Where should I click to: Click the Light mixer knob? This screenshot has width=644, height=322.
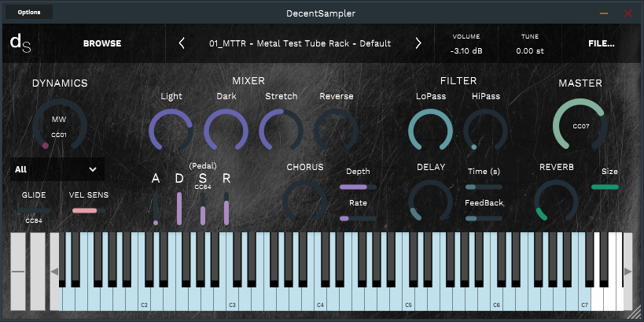(171, 131)
